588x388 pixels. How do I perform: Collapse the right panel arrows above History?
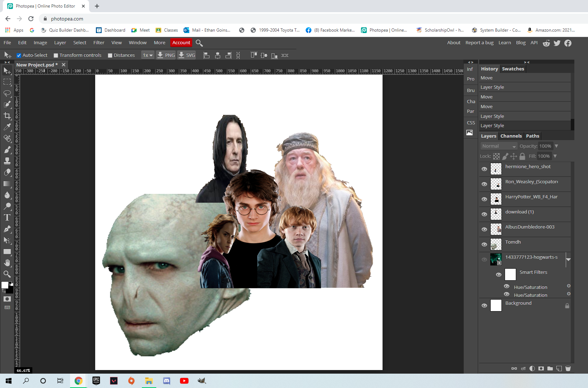[527, 62]
